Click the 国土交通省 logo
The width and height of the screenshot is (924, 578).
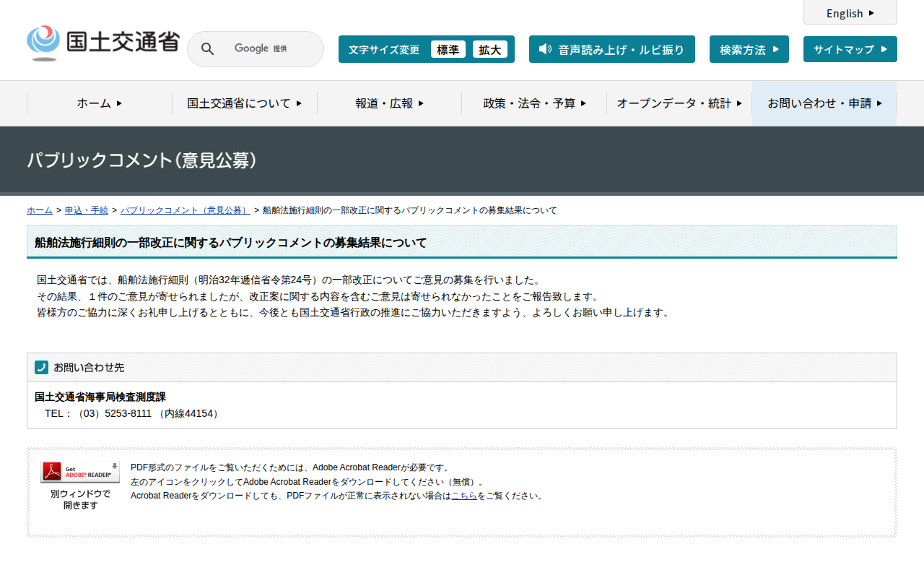tap(103, 43)
